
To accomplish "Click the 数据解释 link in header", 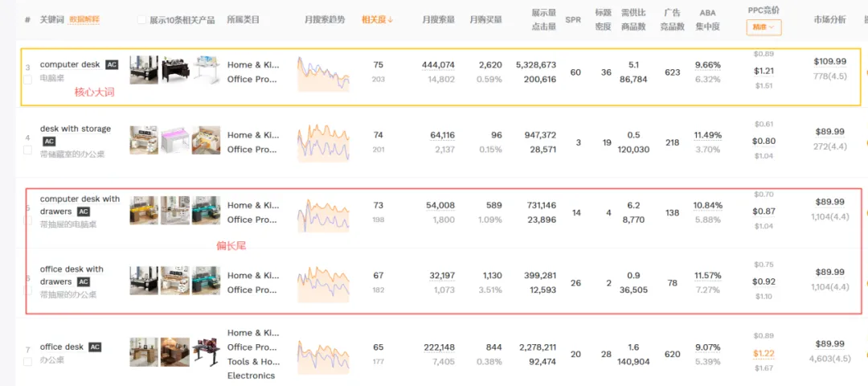I will [x=84, y=19].
